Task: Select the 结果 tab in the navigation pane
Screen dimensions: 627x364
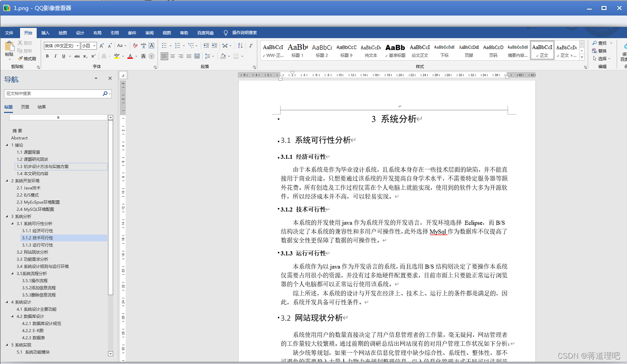Action: [x=42, y=107]
